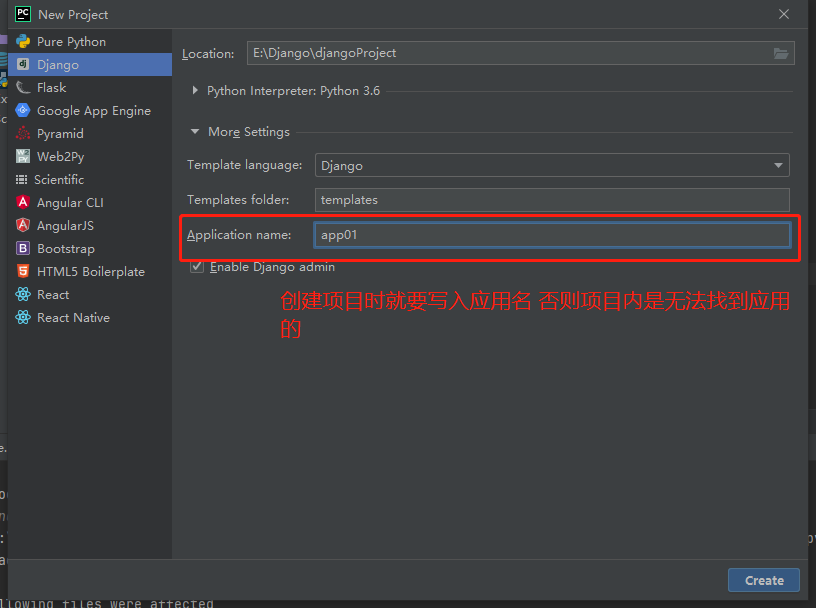Click the Templates folder label
Screen dimensions: 816x608
(x=238, y=200)
